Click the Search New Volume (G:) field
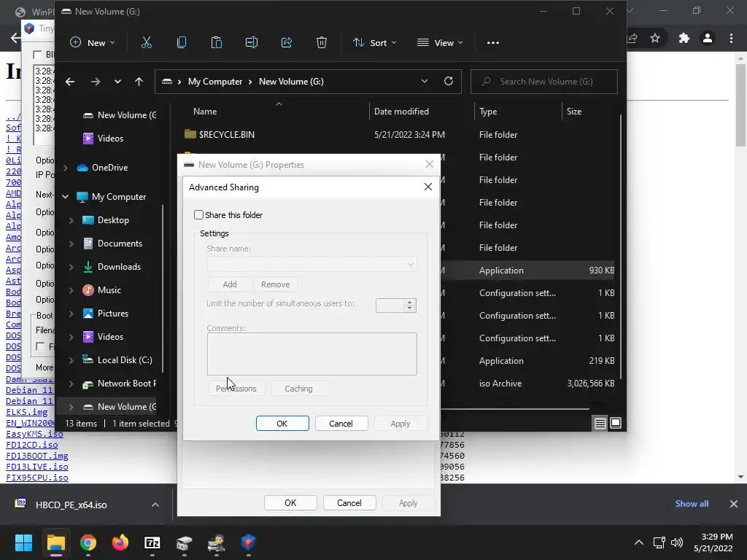The image size is (747, 560). [544, 82]
